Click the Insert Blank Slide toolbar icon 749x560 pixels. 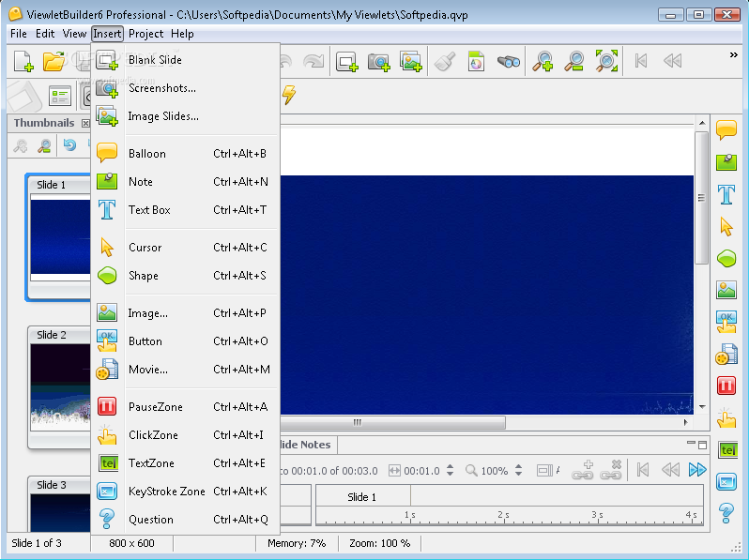(x=346, y=62)
